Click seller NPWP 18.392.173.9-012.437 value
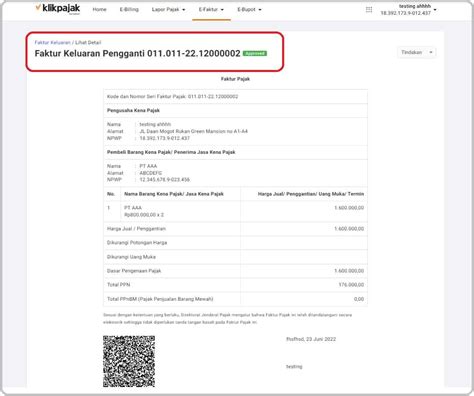 164,138
